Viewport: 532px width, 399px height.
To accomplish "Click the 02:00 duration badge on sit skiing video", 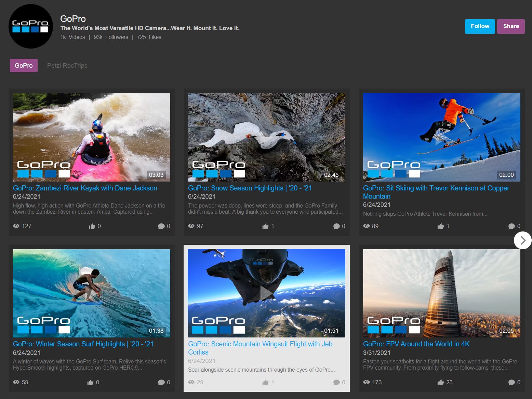I will click(x=506, y=175).
